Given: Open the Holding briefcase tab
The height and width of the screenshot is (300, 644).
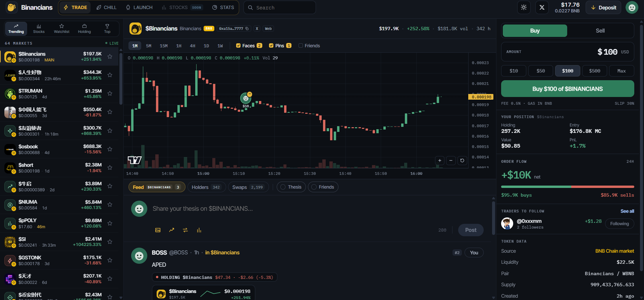Looking at the screenshot, I should [x=85, y=29].
